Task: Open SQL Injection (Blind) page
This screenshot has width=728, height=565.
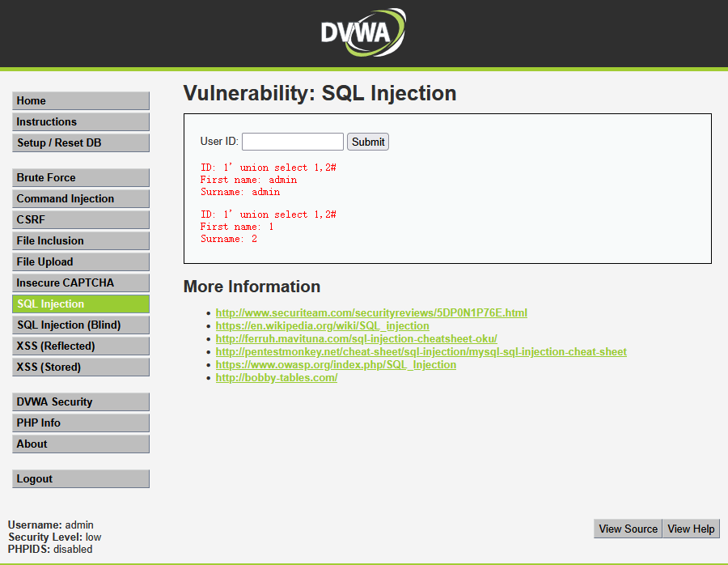Action: tap(81, 325)
